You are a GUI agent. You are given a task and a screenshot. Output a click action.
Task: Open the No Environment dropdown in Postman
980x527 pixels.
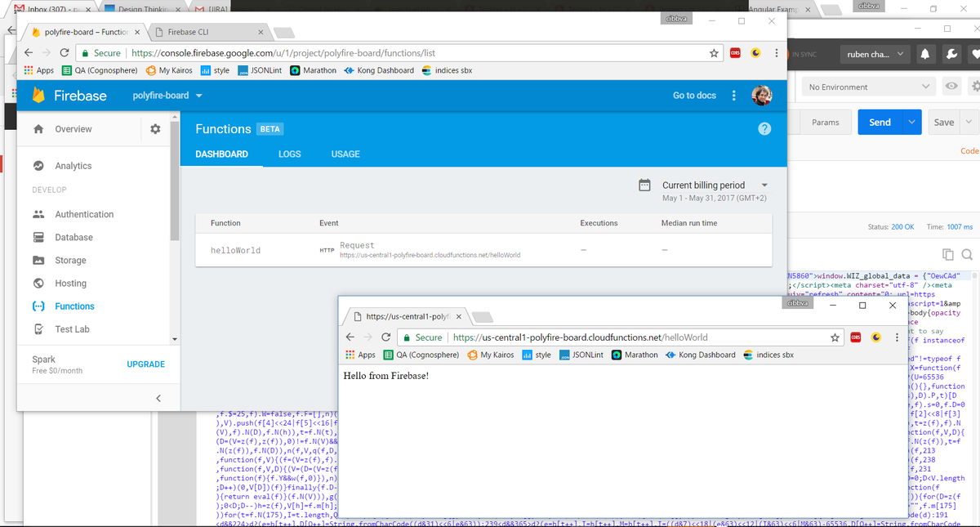tap(869, 87)
